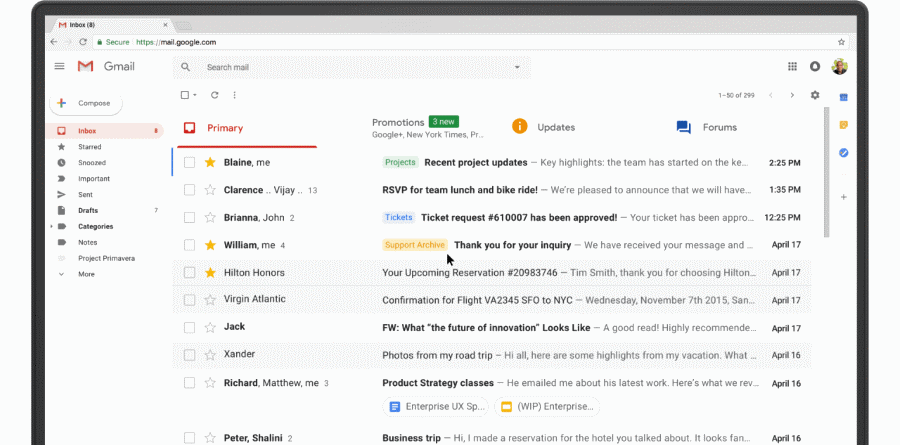Switch to the Updates tab

555,127
